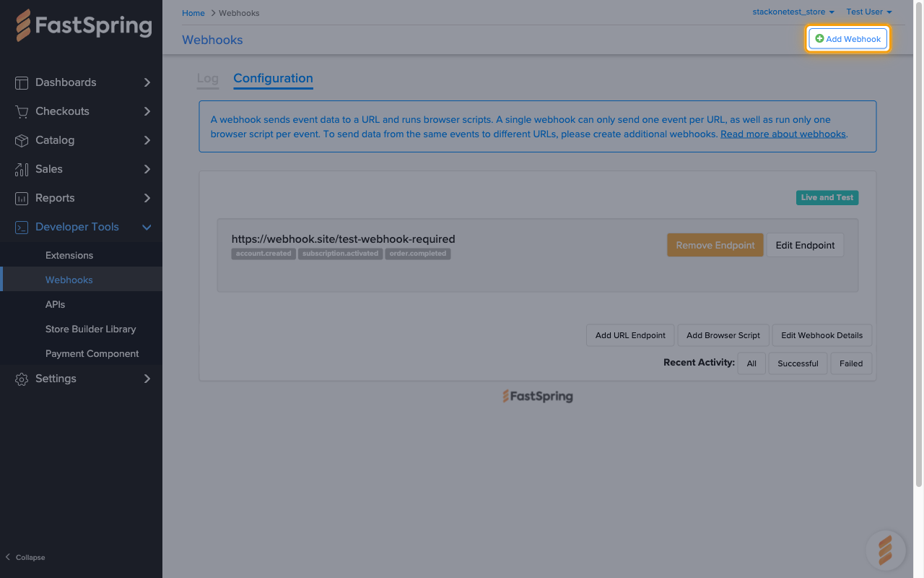Click the Sales chart icon
The width and height of the screenshot is (924, 578).
(x=22, y=169)
